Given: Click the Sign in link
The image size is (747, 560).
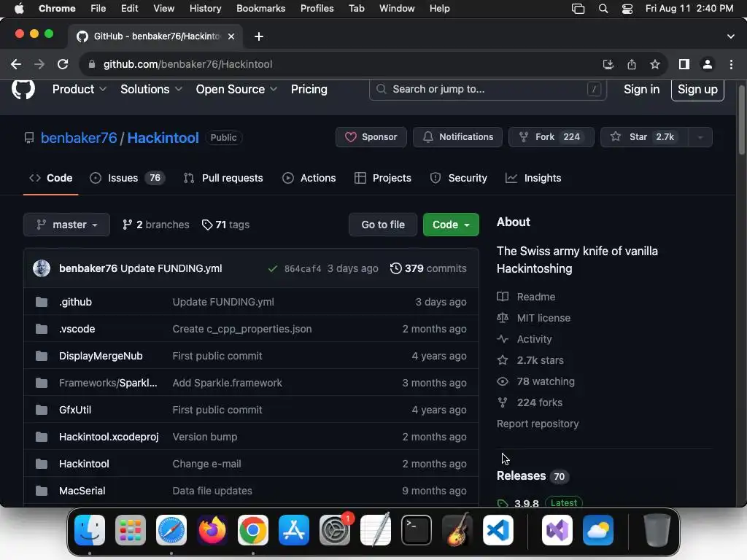Looking at the screenshot, I should (x=642, y=89).
